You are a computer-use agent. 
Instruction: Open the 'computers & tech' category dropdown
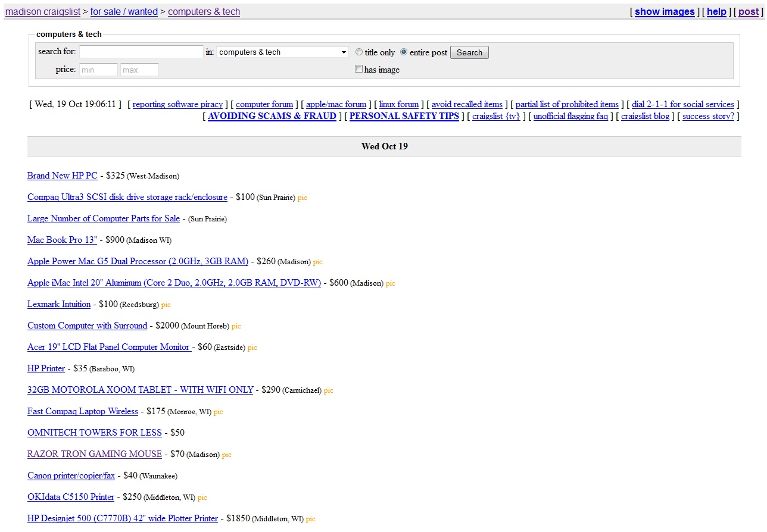282,52
